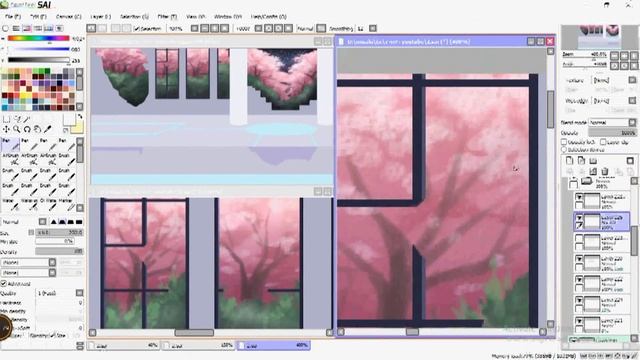This screenshot has width=640, height=360.
Task: Open the Quality dropdown
Action: tap(79, 293)
